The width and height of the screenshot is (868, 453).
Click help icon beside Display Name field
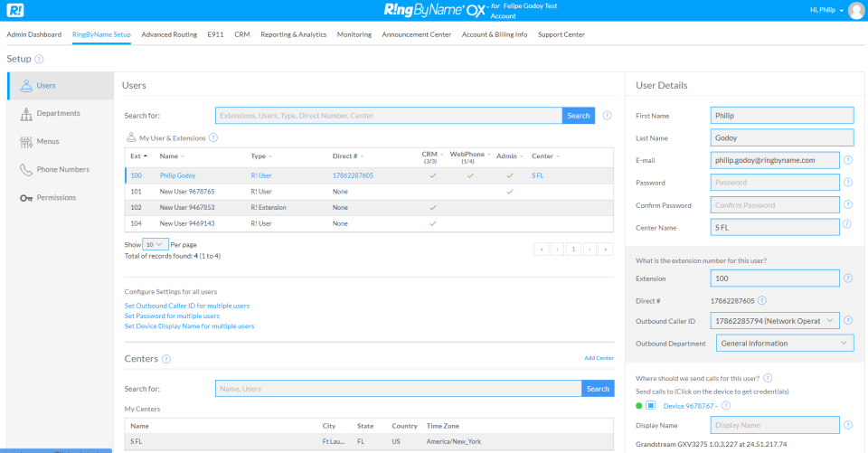pos(847,425)
